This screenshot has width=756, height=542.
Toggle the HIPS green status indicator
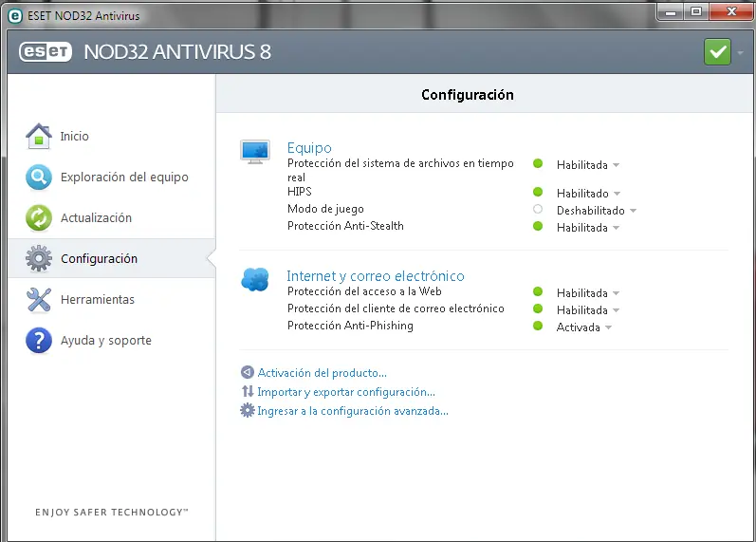pos(538,192)
